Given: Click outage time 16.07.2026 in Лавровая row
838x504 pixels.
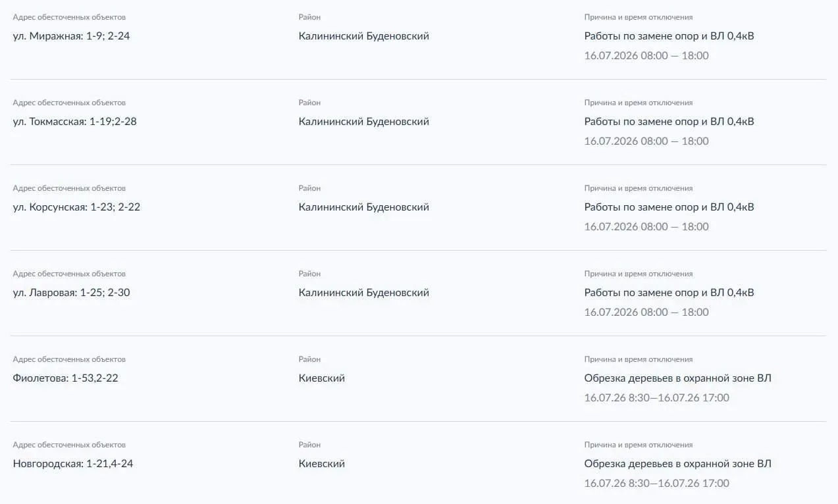Looking at the screenshot, I should (x=646, y=313).
